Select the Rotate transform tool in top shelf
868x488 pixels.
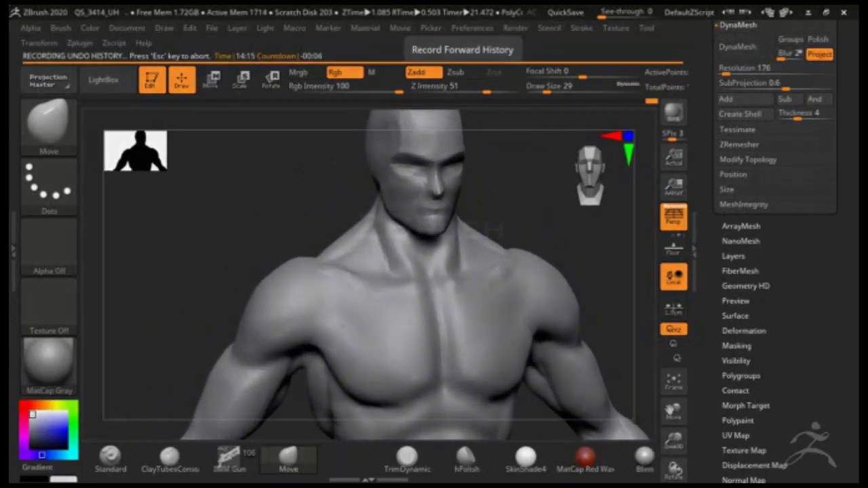[271, 79]
